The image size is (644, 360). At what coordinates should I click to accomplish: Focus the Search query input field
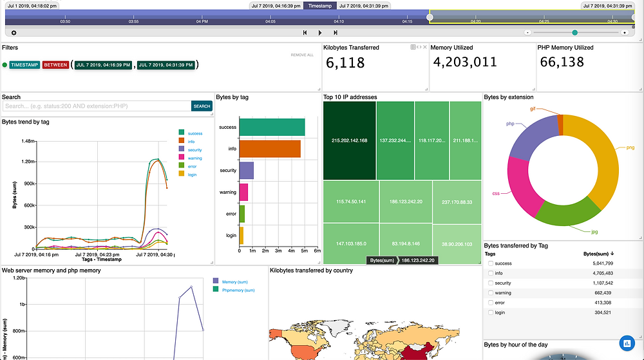point(97,106)
